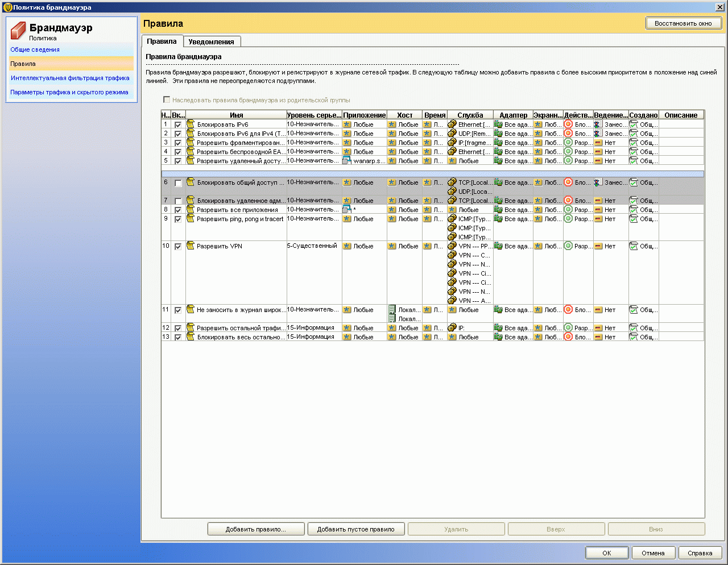Click the asterisk application icon in Разрешить все приложения row
Image resolution: width=728 pixels, height=565 pixels.
tap(347, 209)
